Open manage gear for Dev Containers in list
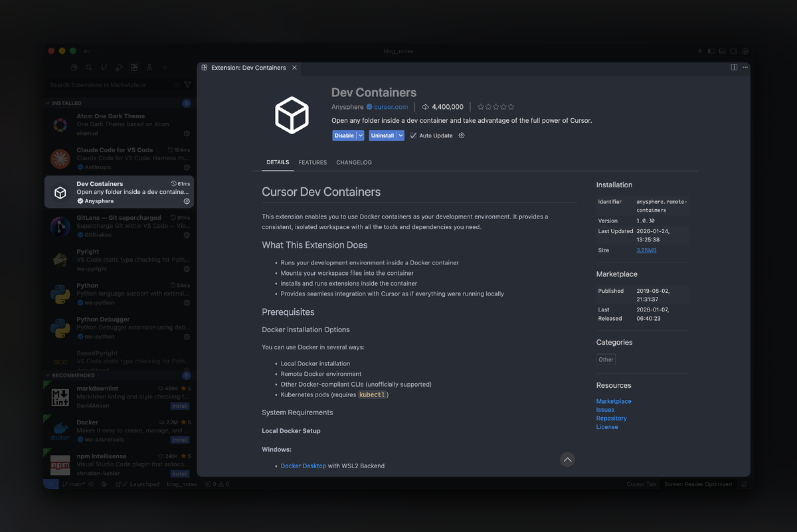This screenshot has width=797, height=532. 187,201
